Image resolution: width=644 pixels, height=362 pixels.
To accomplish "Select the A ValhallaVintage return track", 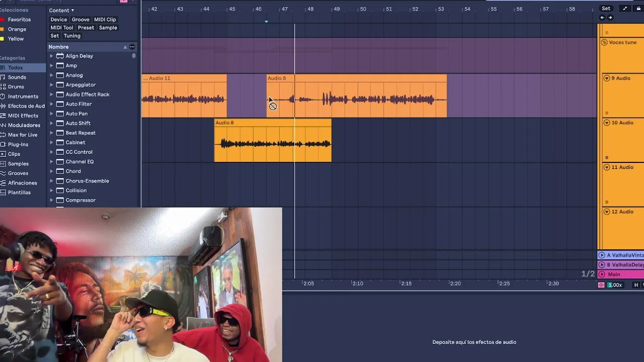I will pos(621,255).
